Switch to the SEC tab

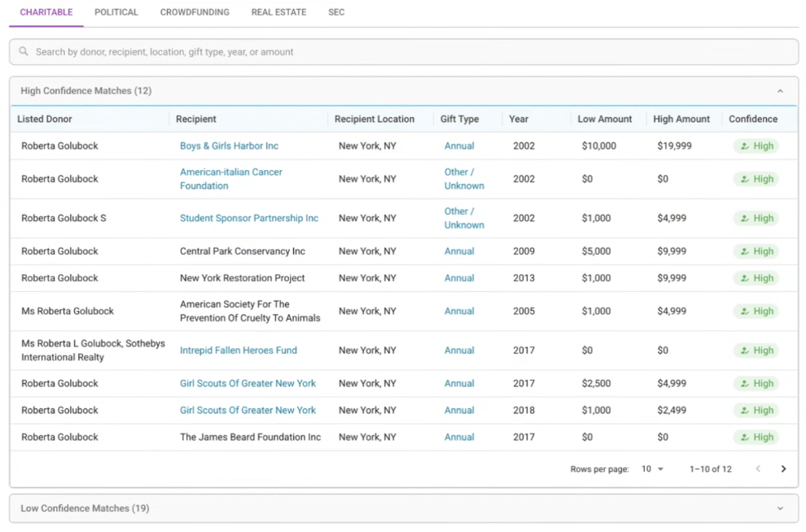(x=336, y=12)
